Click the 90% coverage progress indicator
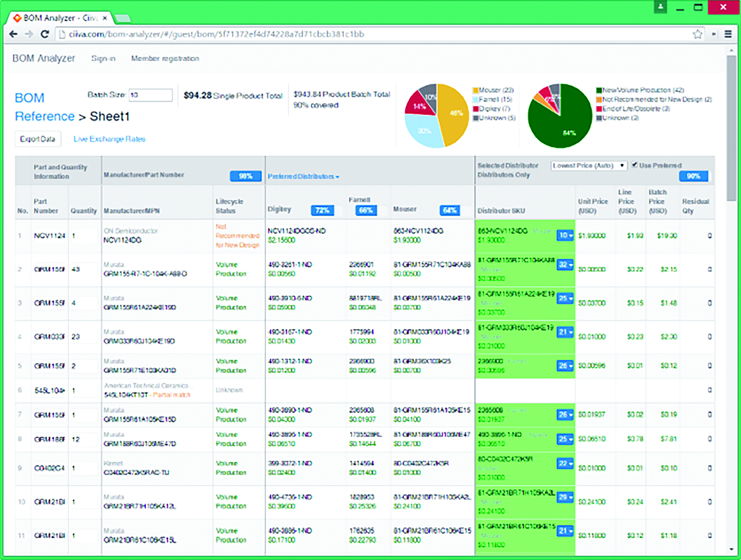This screenshot has height=560, width=741. 694,176
